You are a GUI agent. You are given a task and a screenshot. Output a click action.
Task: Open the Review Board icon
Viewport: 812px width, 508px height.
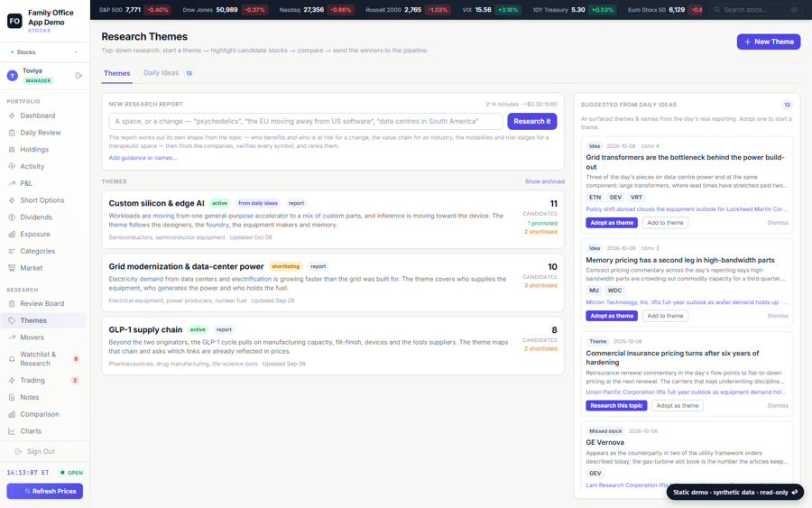(12, 303)
